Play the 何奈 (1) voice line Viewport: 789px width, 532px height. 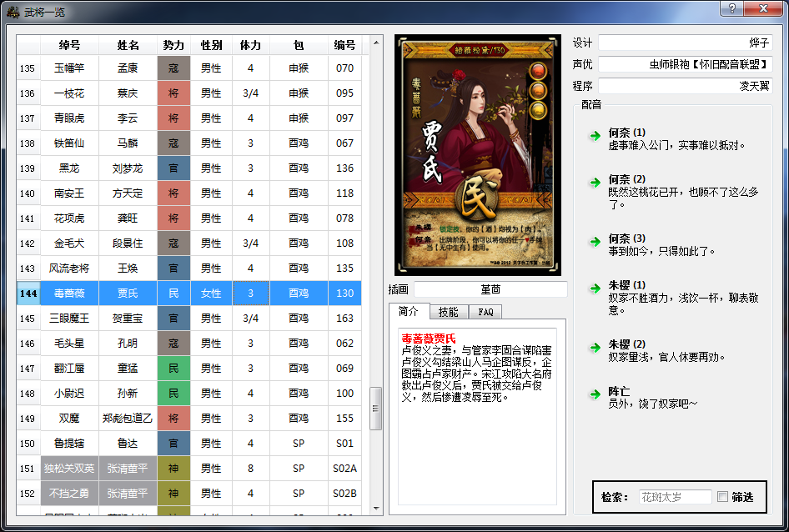[596, 135]
